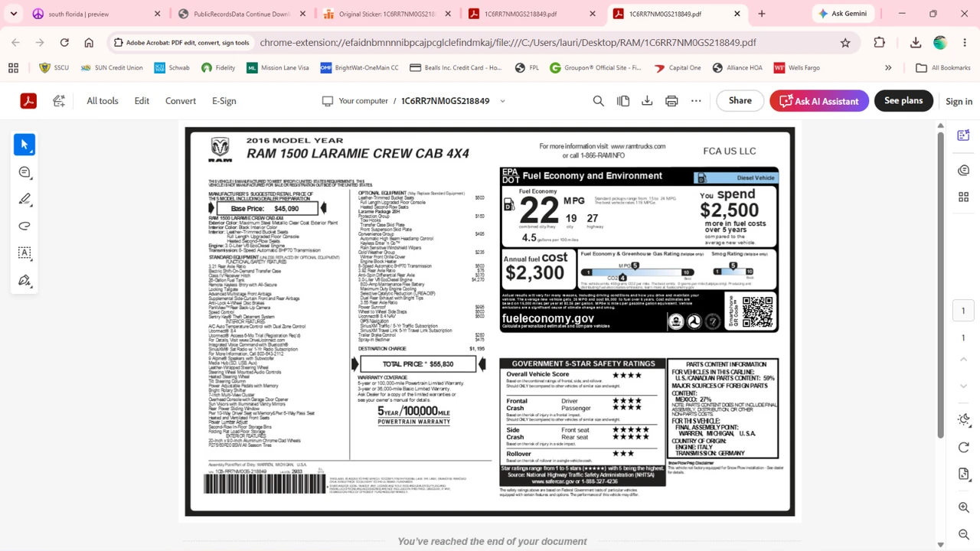Screen dimensions: 980x551
Task: Open Chrome downloads tray
Action: 916,43
